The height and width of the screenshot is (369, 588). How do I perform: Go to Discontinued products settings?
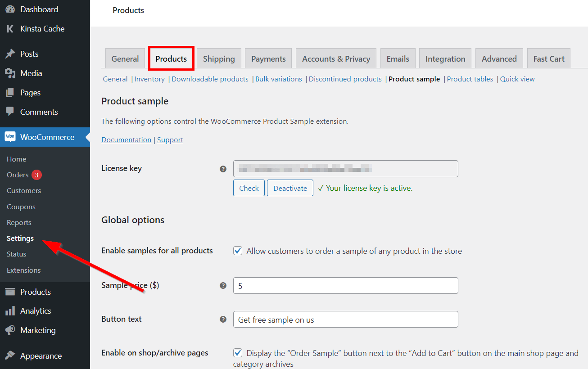coord(345,79)
